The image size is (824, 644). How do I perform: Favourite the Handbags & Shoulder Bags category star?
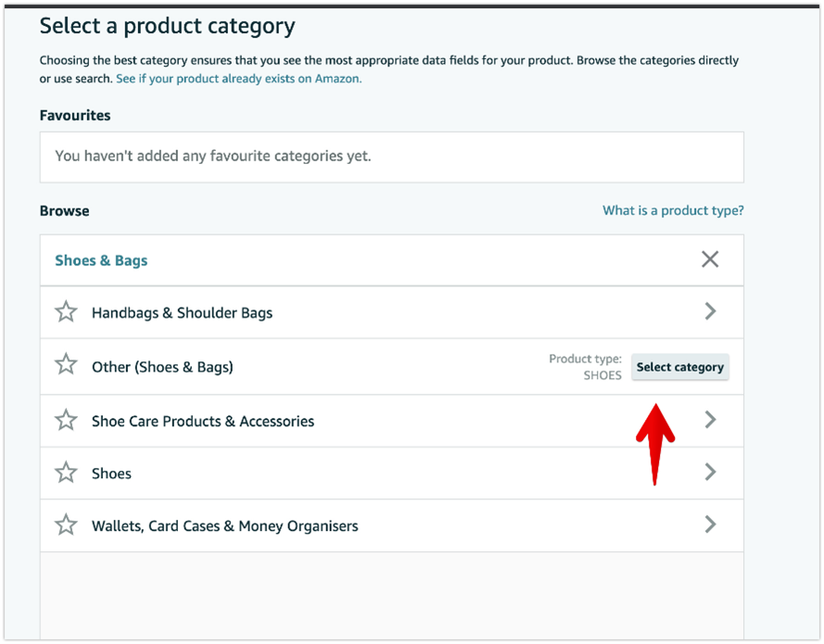(x=66, y=312)
